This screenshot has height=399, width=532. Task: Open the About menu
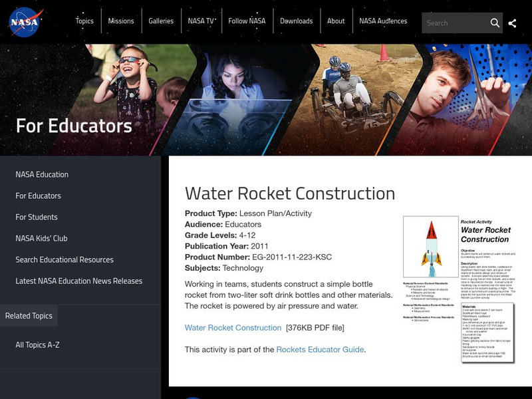tap(336, 21)
